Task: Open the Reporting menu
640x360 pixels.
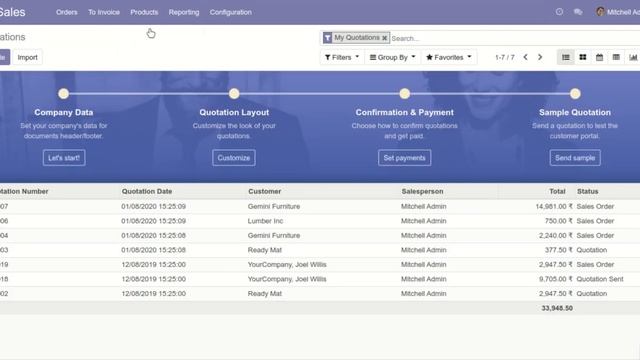Action: (184, 12)
